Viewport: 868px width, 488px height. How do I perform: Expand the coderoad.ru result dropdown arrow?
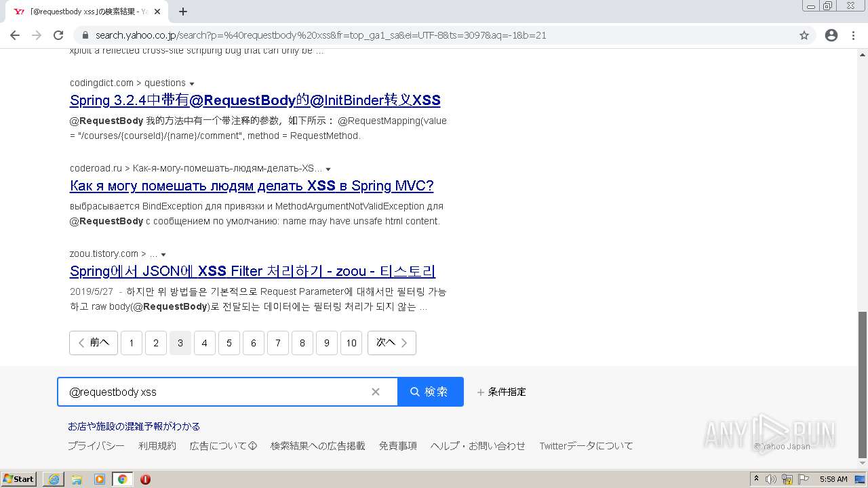(328, 169)
